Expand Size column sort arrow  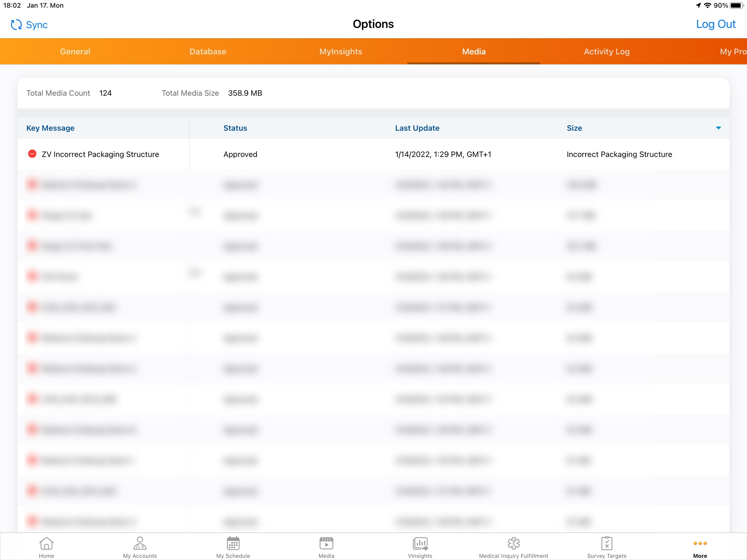click(718, 128)
